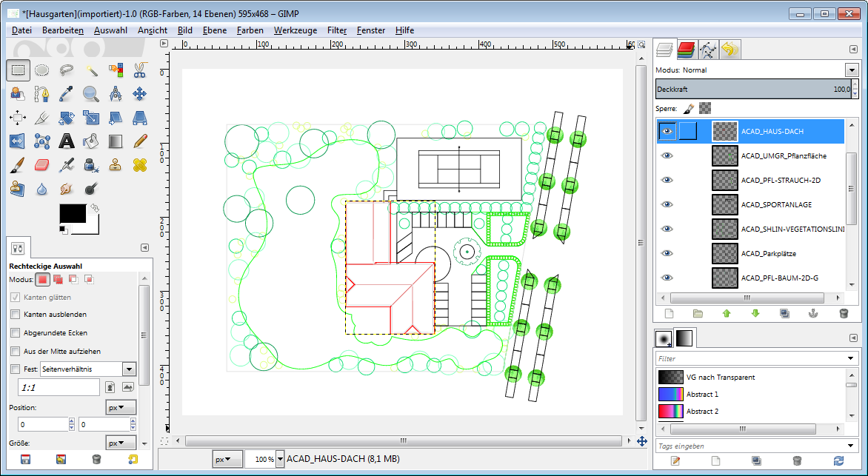Click the Deckkraft opacity slider
Viewport: 868px width, 476px height.
click(748, 89)
